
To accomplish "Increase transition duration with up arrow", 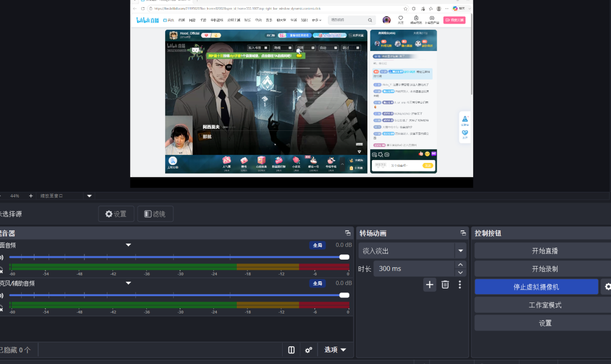I will pyautogui.click(x=461, y=265).
